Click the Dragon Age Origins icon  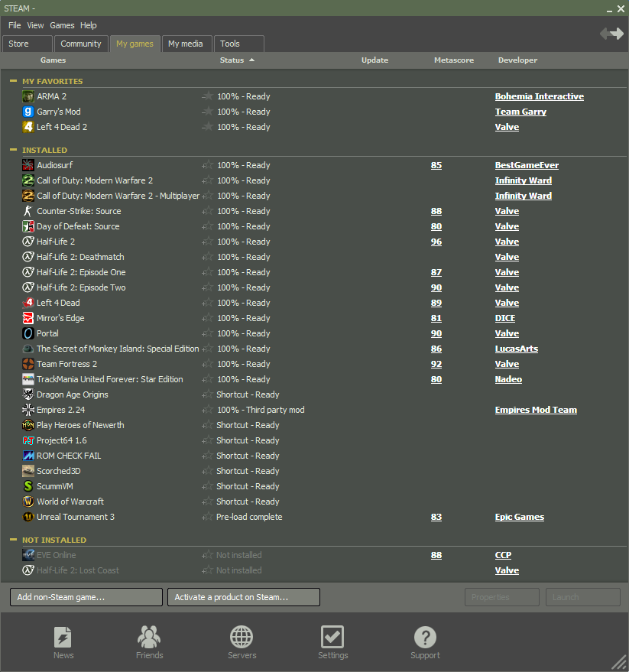click(x=28, y=394)
